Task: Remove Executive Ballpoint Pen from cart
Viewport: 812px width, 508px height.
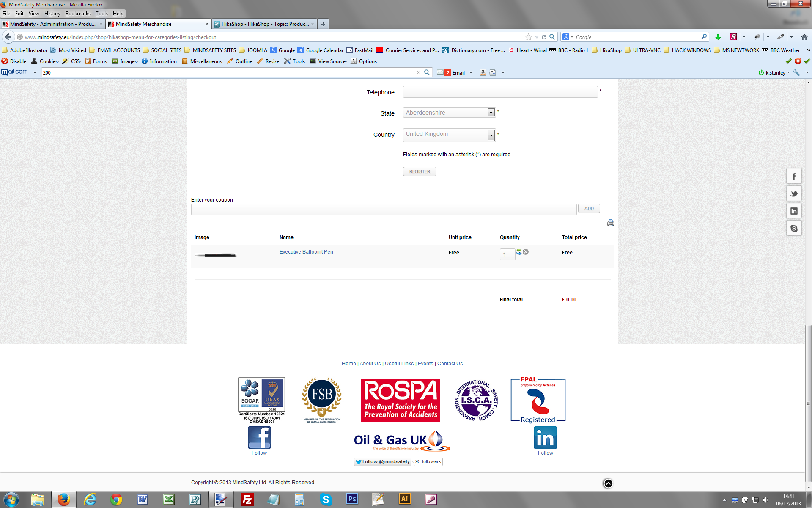Action: tap(526, 252)
